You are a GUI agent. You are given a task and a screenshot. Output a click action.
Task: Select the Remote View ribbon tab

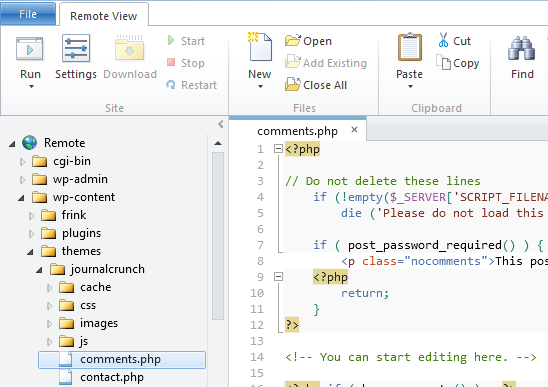(103, 16)
